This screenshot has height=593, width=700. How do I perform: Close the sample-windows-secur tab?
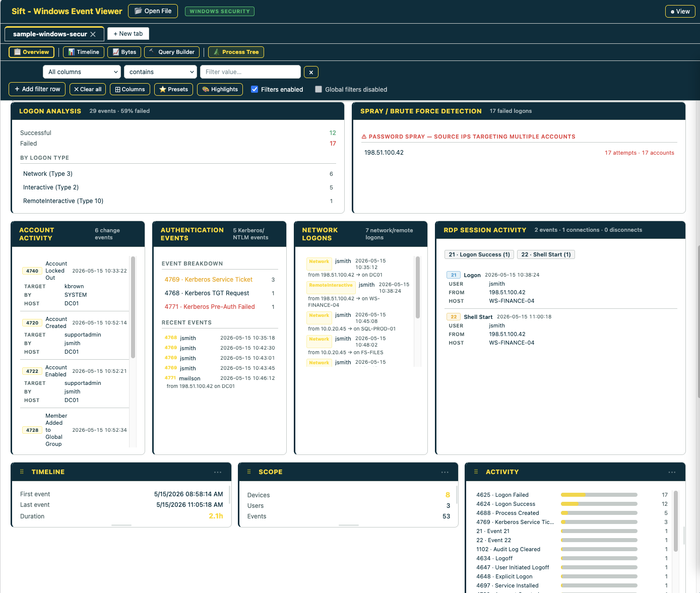pyautogui.click(x=93, y=34)
